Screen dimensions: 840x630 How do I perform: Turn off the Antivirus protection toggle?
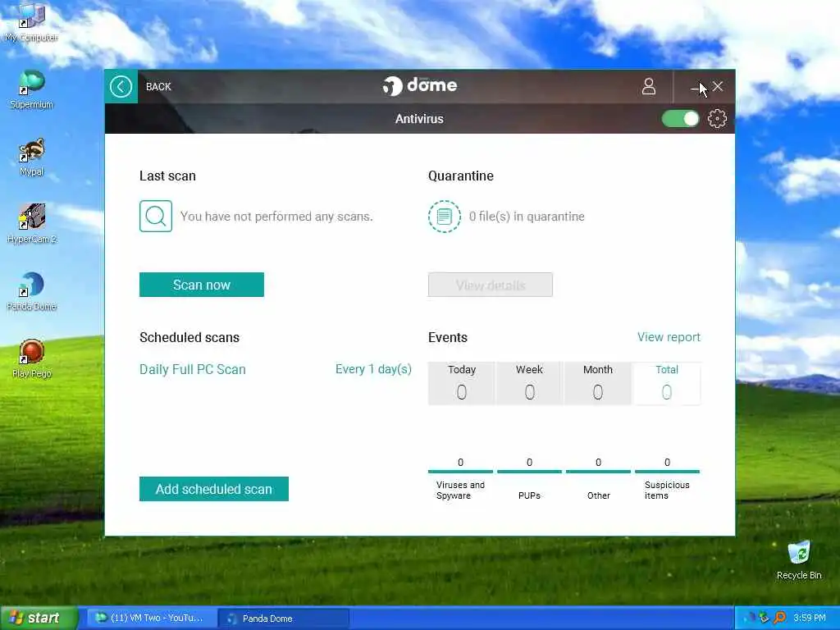pos(680,118)
